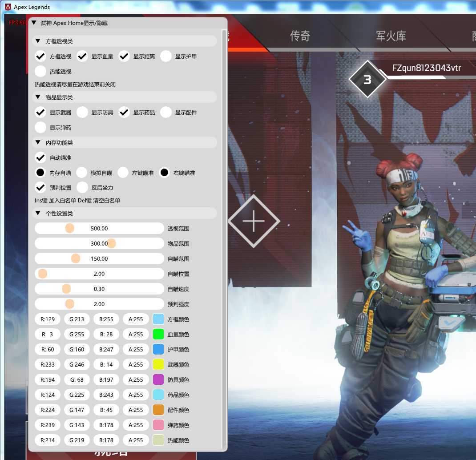The height and width of the screenshot is (460, 476).
Task: Click the B:243 field for 药品颜色
Action: (x=106, y=395)
